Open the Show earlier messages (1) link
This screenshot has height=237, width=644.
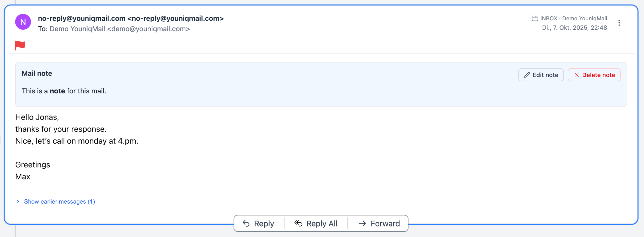[59, 202]
